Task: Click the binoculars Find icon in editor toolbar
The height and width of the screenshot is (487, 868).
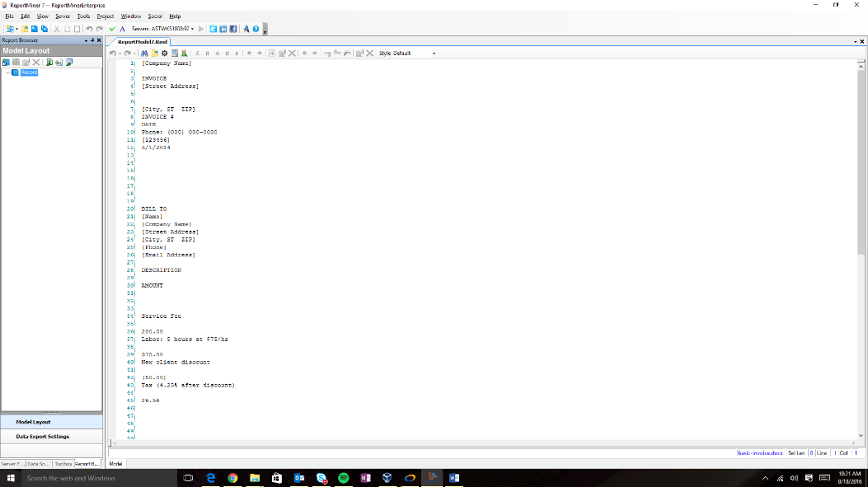Action: (x=144, y=54)
